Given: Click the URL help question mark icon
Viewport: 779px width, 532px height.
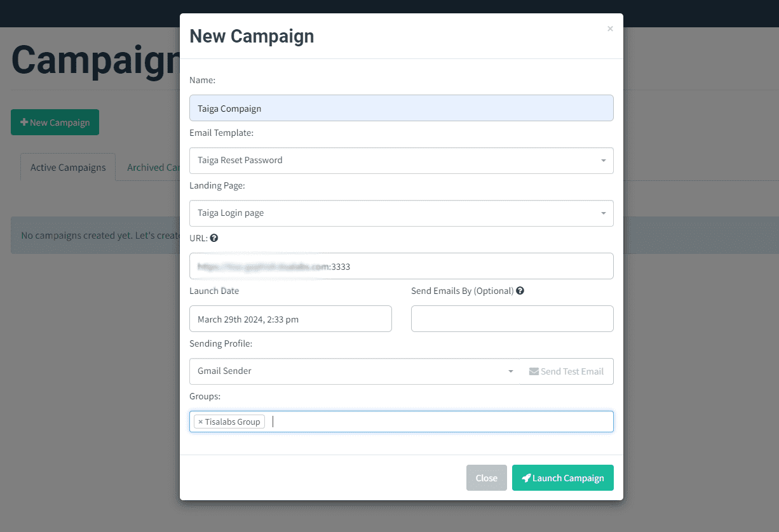Looking at the screenshot, I should (214, 238).
